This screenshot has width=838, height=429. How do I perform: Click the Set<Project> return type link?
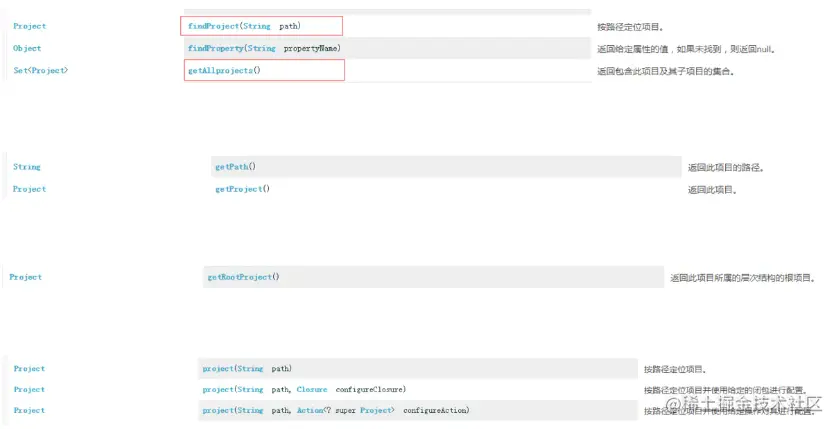pos(41,70)
